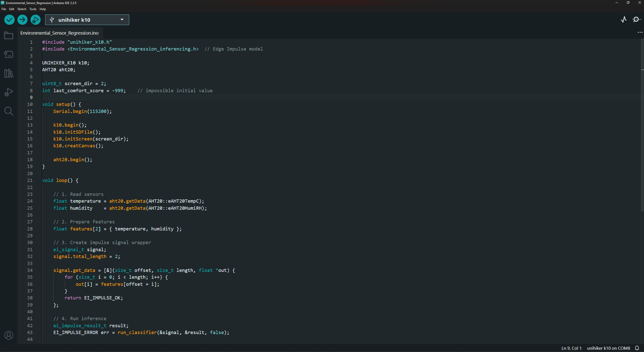Image resolution: width=644 pixels, height=352 pixels.
Task: Start debugging with the debug toolbar button
Action: (x=35, y=20)
